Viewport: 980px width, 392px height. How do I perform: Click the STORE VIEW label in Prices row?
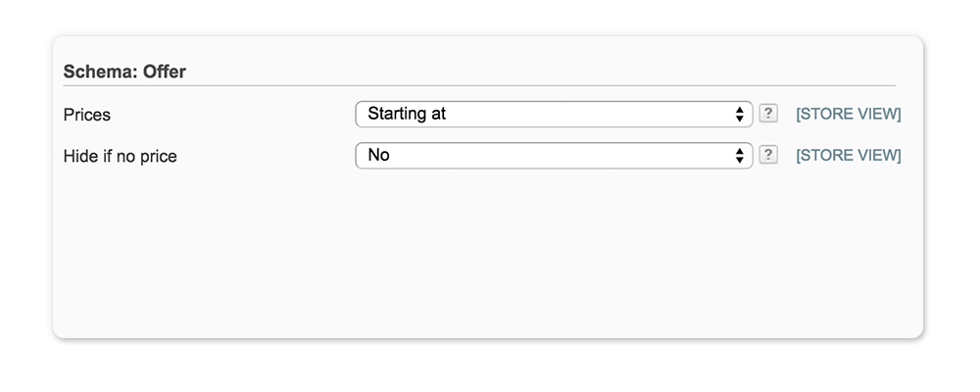coord(848,114)
